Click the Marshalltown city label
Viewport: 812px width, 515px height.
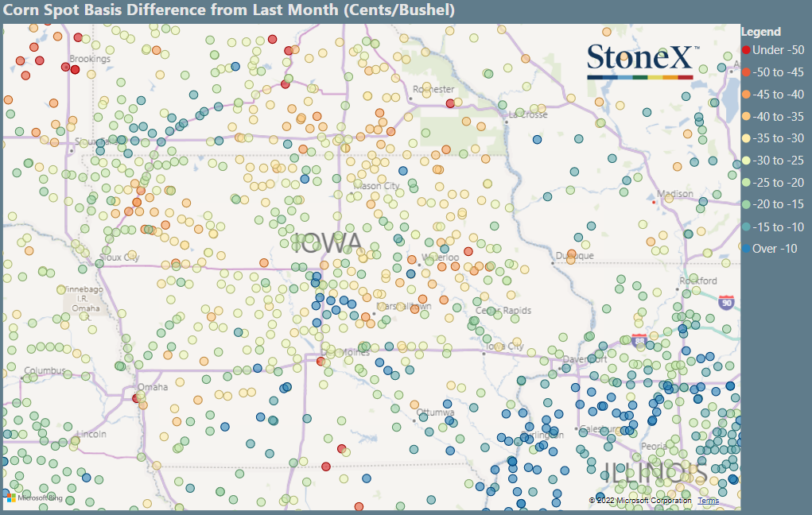tap(404, 306)
